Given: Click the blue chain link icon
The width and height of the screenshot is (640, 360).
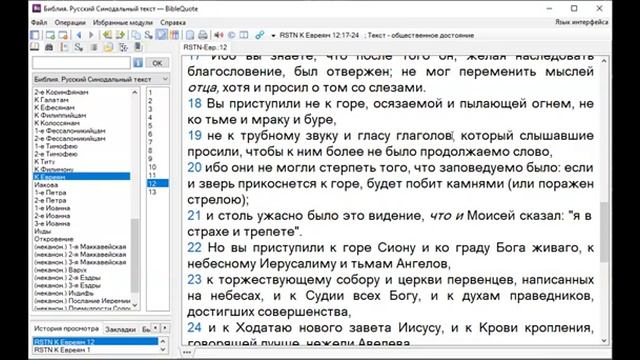Looking at the screenshot, I should 260,35.
